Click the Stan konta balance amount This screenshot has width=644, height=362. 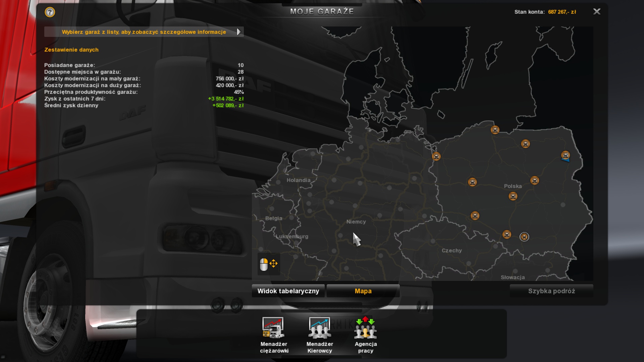coord(562,12)
